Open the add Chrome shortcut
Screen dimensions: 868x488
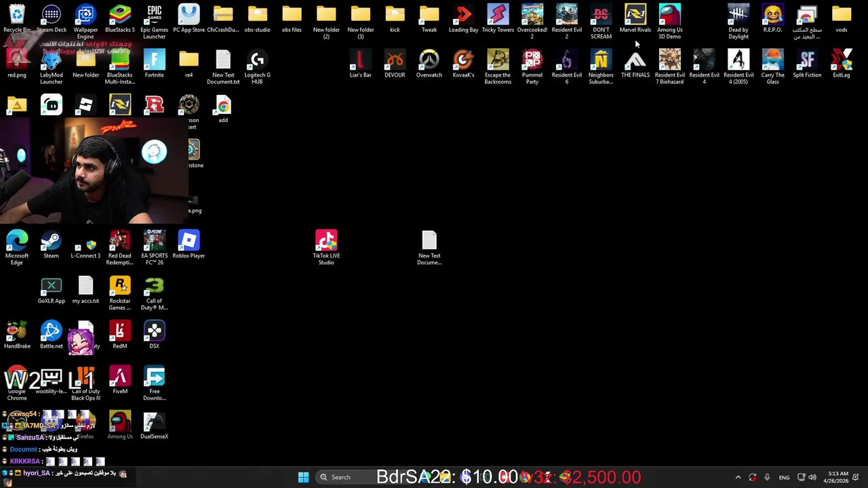pyautogui.click(x=223, y=108)
